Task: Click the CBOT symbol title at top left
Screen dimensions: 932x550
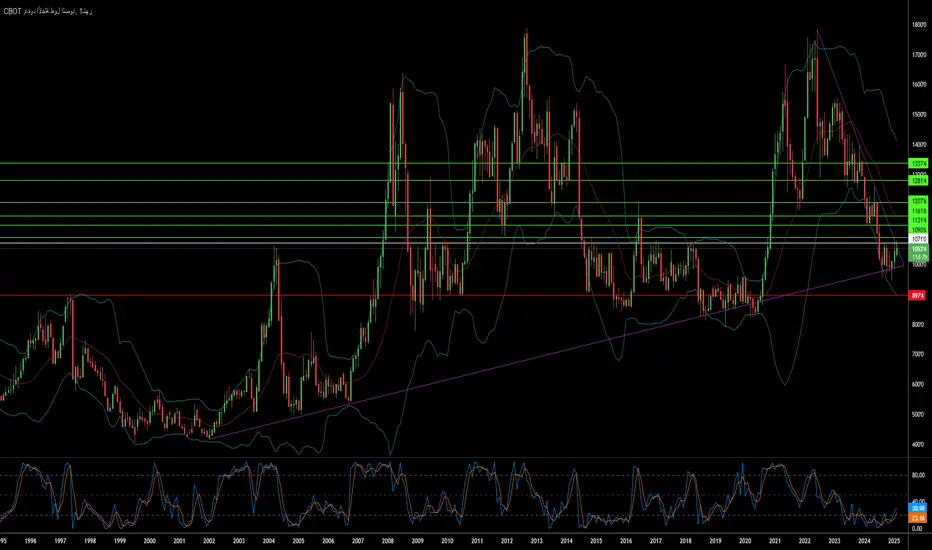Action: click(x=48, y=11)
